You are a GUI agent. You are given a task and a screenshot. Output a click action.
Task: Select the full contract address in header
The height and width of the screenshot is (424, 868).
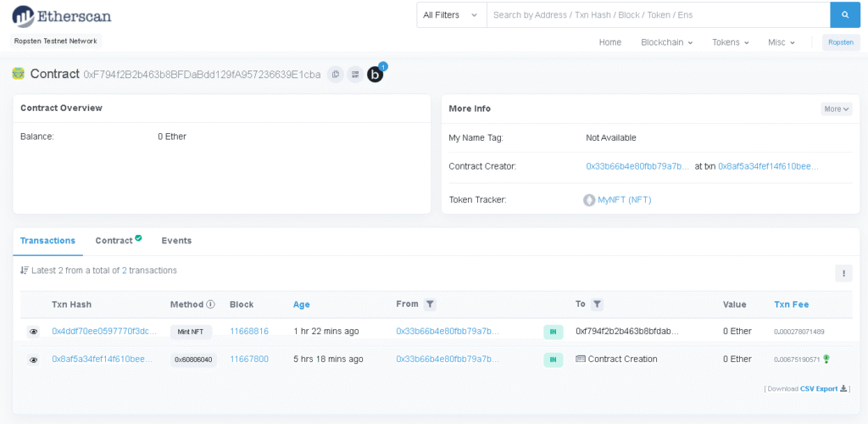pyautogui.click(x=202, y=74)
